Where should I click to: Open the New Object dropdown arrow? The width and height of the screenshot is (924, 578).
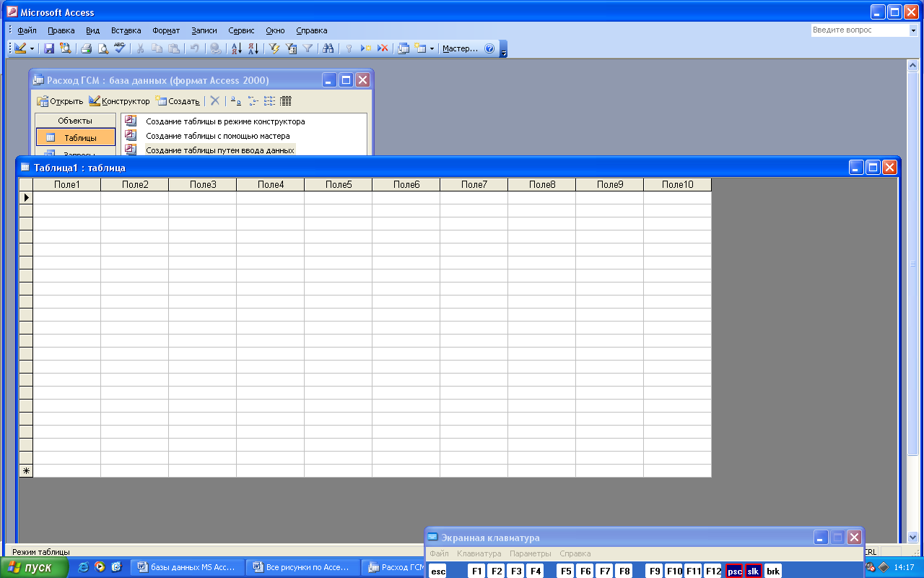pos(432,48)
